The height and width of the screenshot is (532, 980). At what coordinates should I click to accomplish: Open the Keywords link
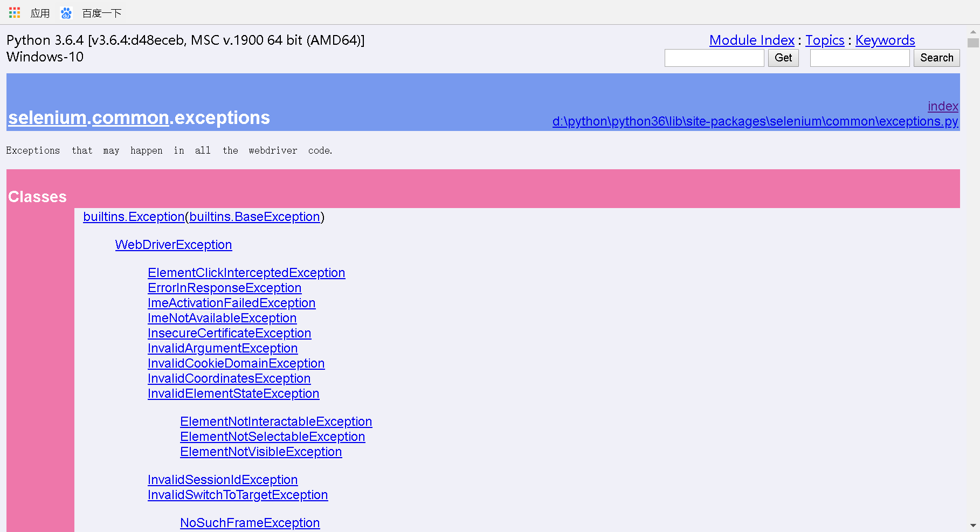coord(885,40)
